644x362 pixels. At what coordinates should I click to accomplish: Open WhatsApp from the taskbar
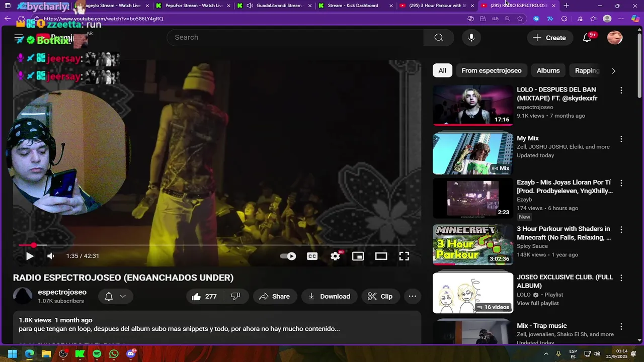pos(114,354)
